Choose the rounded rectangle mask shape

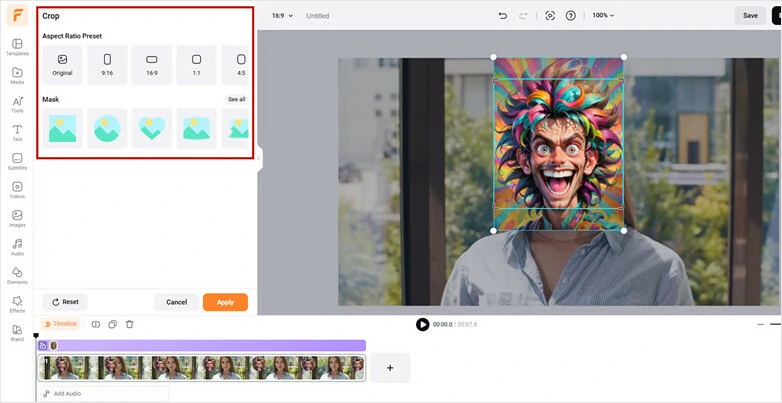pos(196,129)
